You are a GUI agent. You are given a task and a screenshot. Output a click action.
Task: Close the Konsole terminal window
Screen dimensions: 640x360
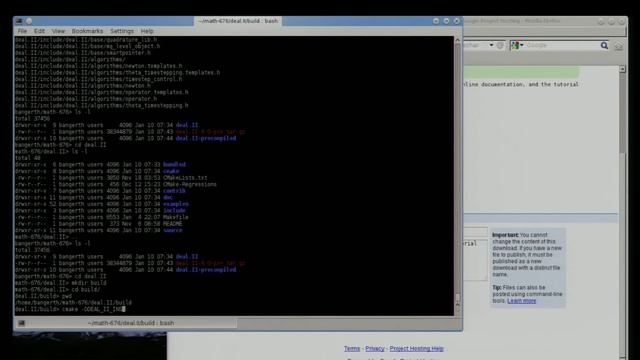(x=456, y=21)
